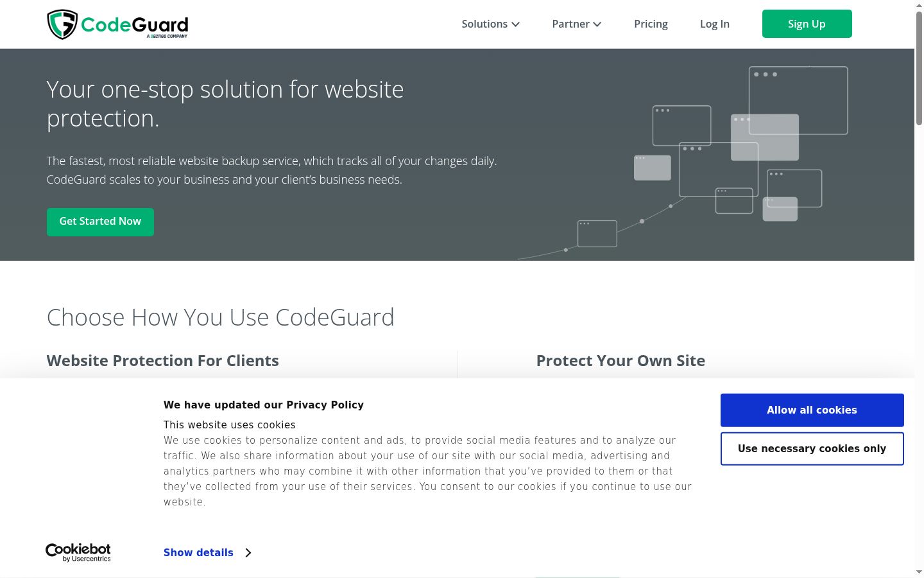Expand the Partner dropdown menu
The image size is (924, 578).
point(577,24)
